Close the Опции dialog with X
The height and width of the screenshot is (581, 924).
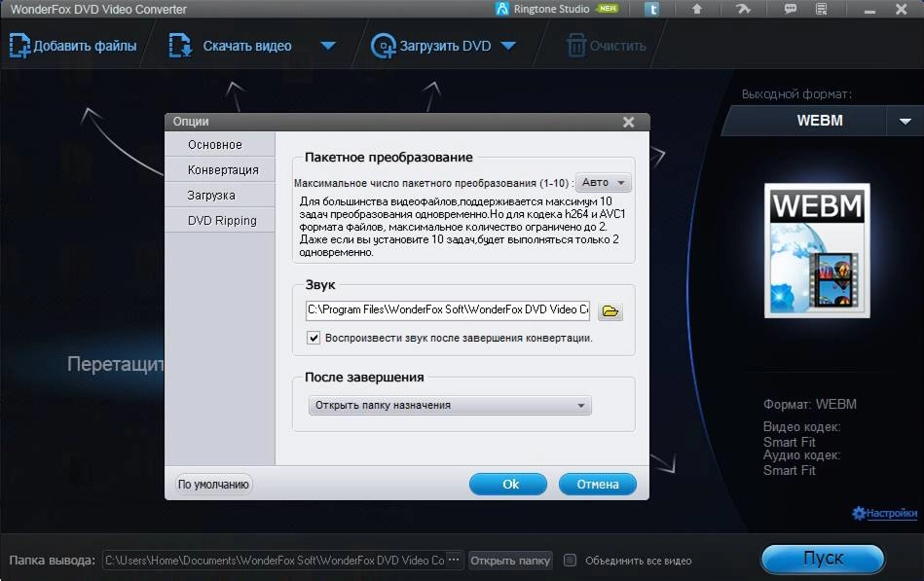[x=629, y=122]
